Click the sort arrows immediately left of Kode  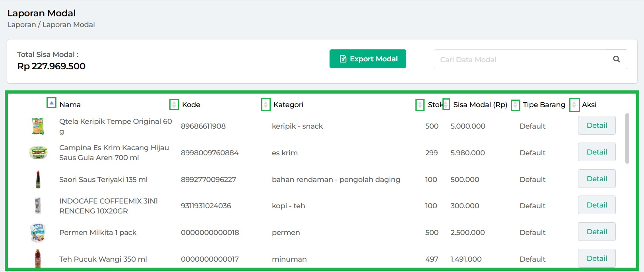174,105
